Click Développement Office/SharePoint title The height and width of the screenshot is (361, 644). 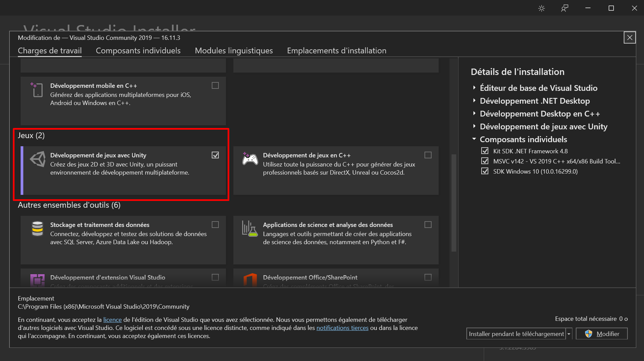310,278
